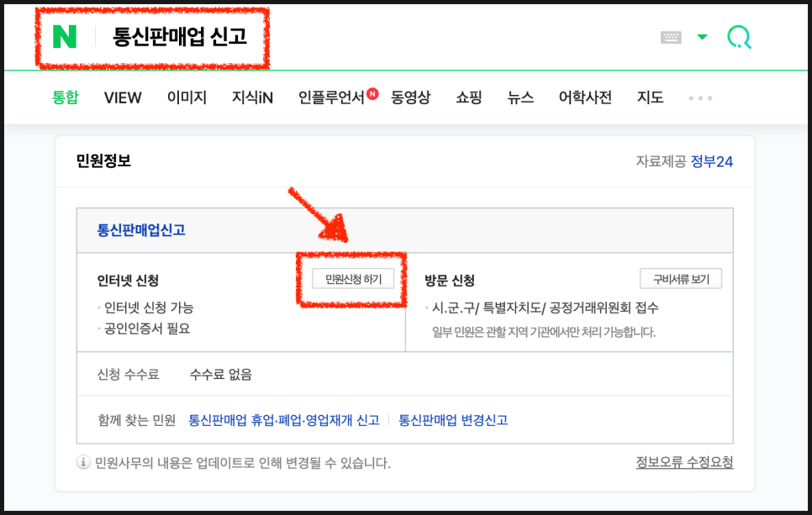Click the green Naver N logo
The width and height of the screenshot is (812, 515).
pyautogui.click(x=65, y=37)
